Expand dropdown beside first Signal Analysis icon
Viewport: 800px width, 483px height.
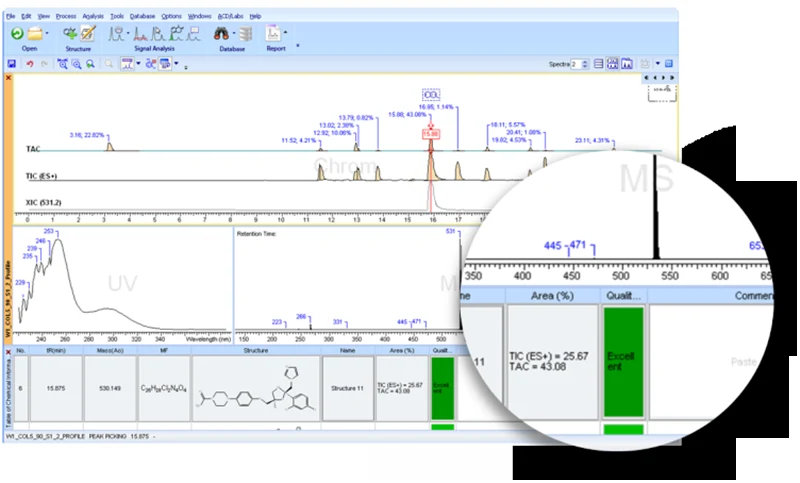tap(128, 34)
